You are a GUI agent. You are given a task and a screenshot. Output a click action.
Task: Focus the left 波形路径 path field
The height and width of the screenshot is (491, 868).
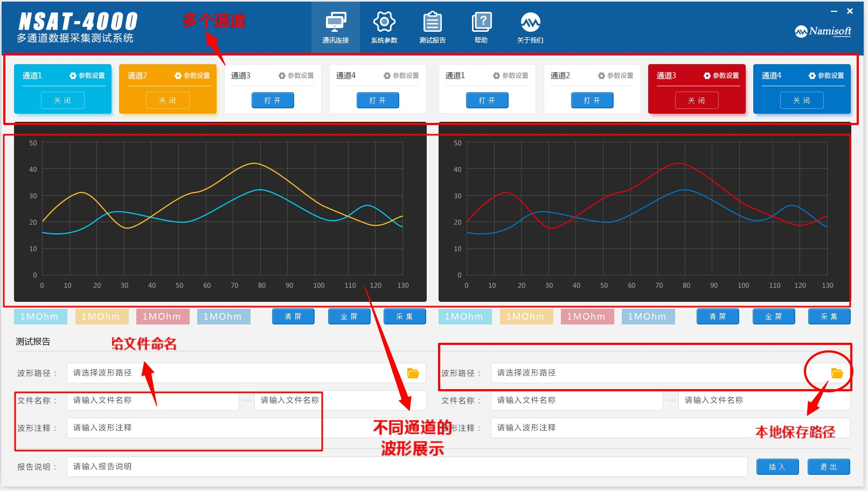(246, 373)
